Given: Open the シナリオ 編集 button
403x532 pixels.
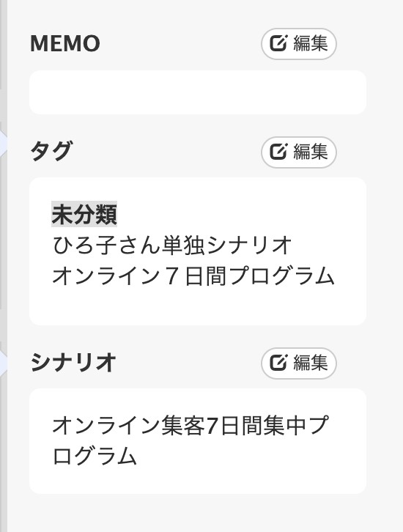Looking at the screenshot, I should 299,363.
